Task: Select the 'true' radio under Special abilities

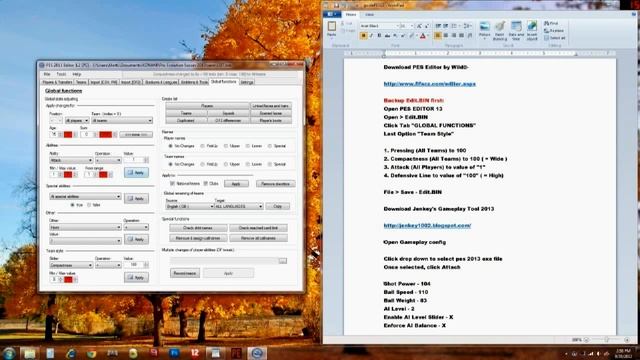Action: 73,205
